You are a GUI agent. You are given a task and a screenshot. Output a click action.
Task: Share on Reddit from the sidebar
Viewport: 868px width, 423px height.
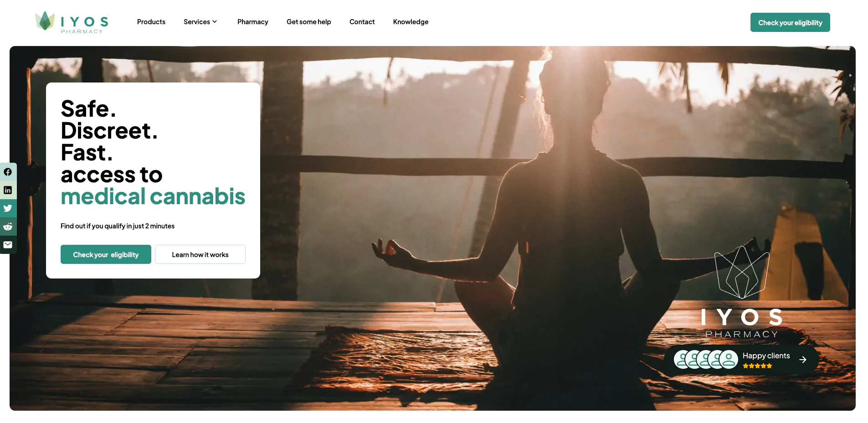tap(8, 227)
